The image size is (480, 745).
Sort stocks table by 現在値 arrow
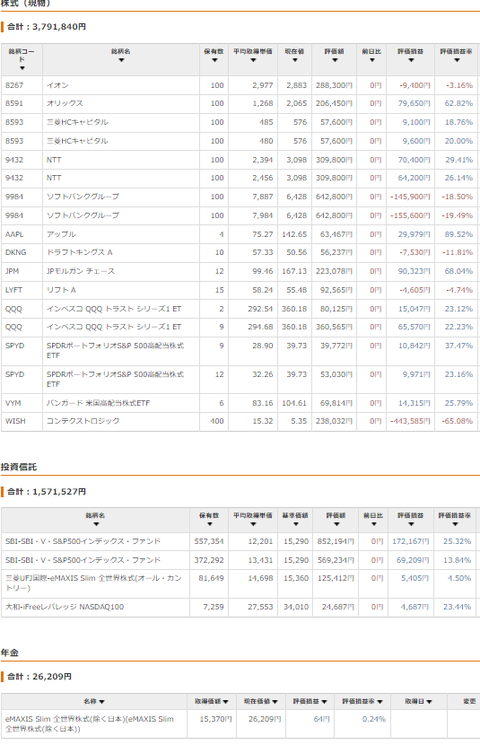[295, 60]
